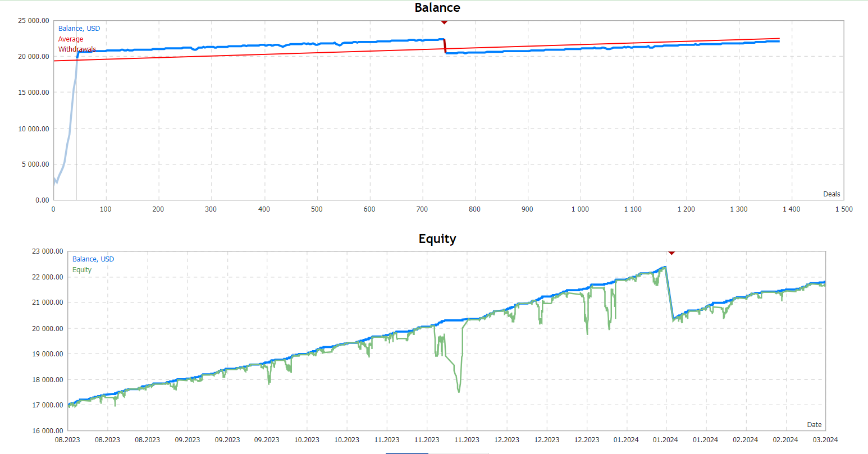Click the 1 500 deals axis tick
The width and height of the screenshot is (868, 454).
[x=843, y=209]
